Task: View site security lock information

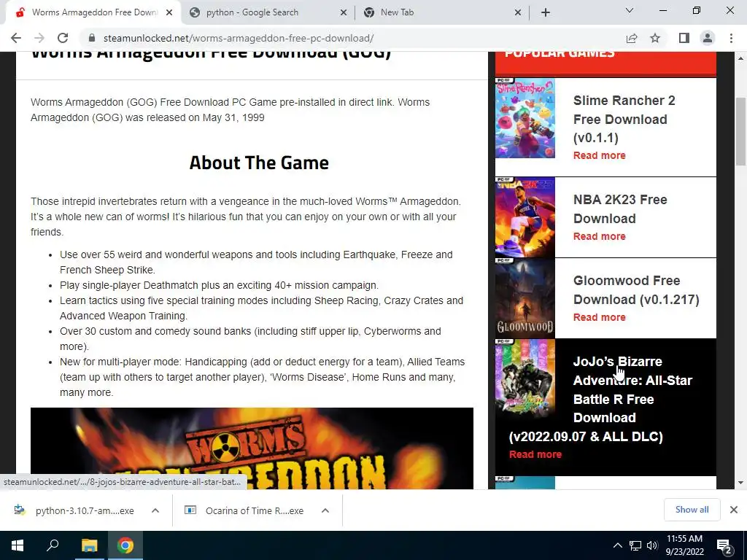Action: (x=92, y=38)
